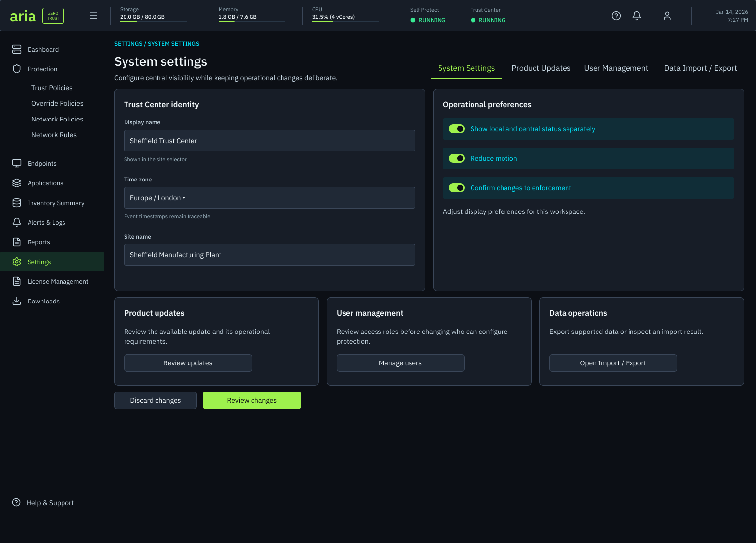Image resolution: width=756 pixels, height=543 pixels.
Task: Toggle the hamburger menu icon
Action: 94,16
